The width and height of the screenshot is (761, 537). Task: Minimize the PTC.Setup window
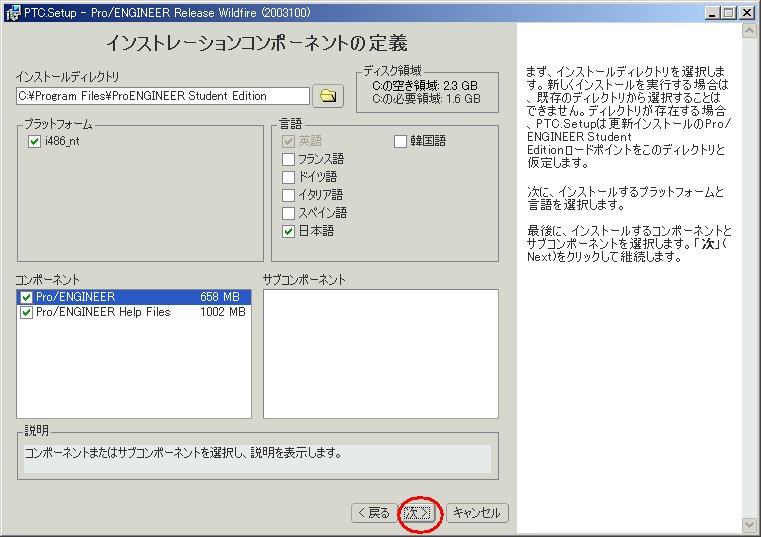(712, 13)
